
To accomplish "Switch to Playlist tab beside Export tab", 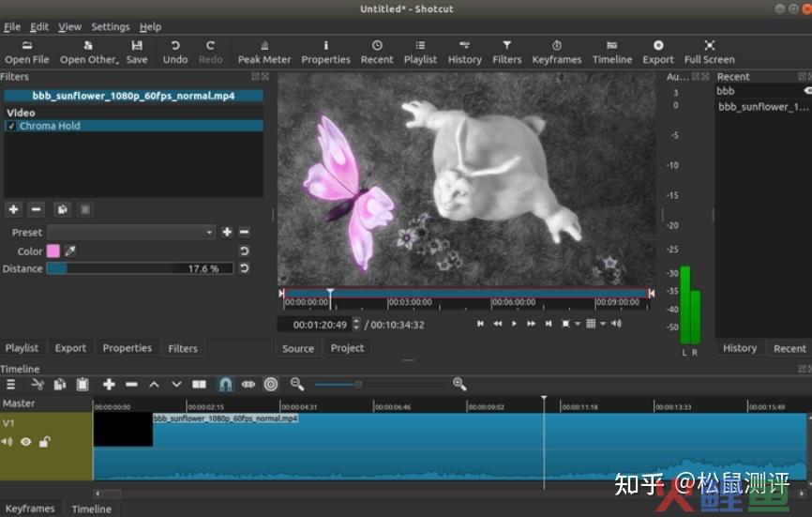I will click(22, 348).
